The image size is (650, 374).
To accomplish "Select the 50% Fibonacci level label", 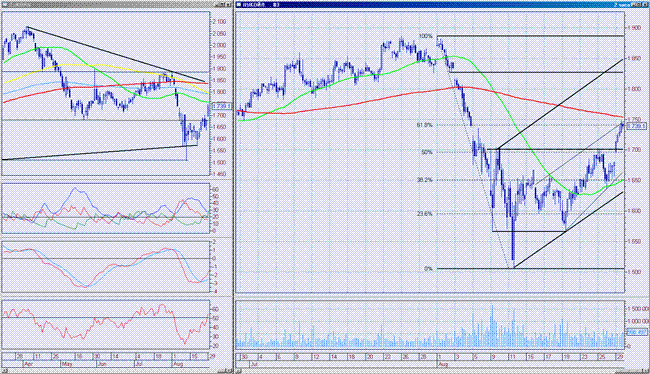I will point(427,152).
